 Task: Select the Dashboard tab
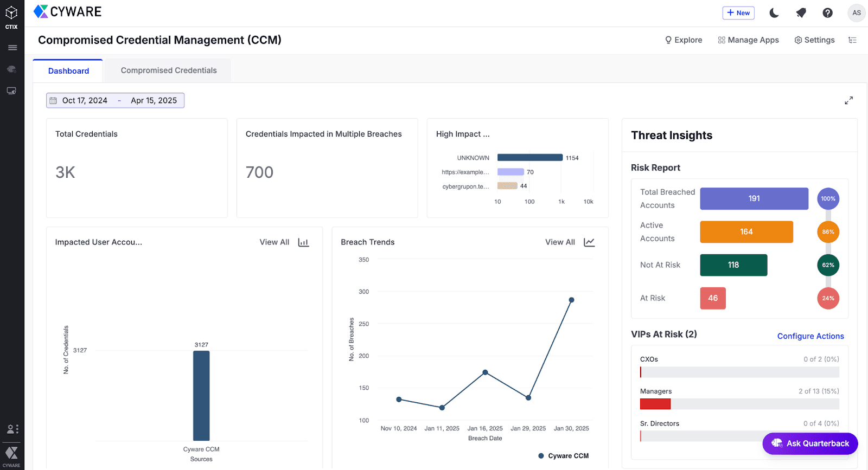pyautogui.click(x=68, y=71)
